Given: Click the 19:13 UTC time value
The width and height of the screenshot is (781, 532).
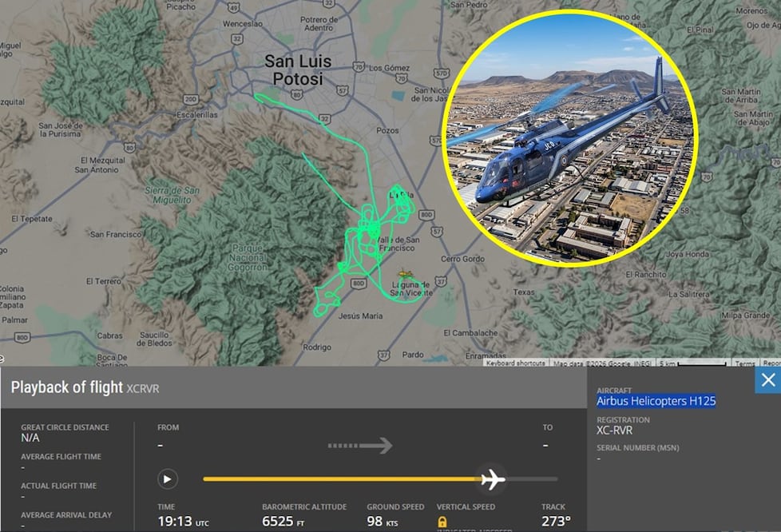Looking at the screenshot, I should (x=183, y=521).
